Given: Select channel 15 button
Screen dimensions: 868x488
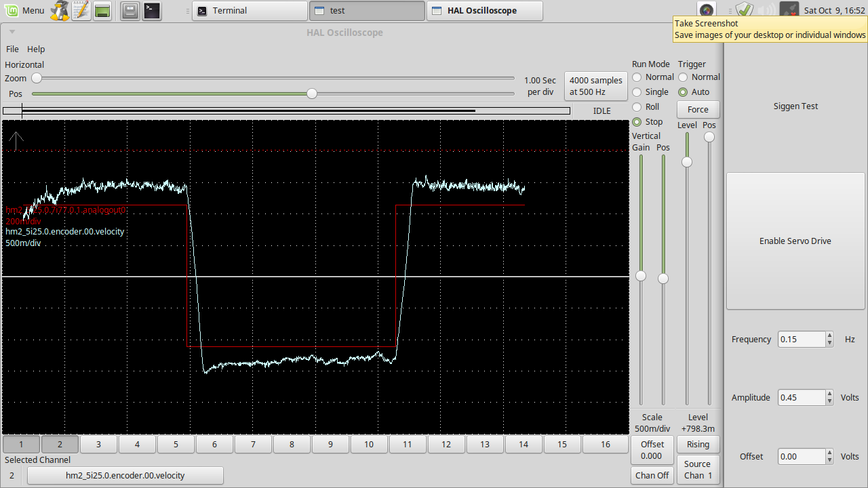Looking at the screenshot, I should click(562, 444).
